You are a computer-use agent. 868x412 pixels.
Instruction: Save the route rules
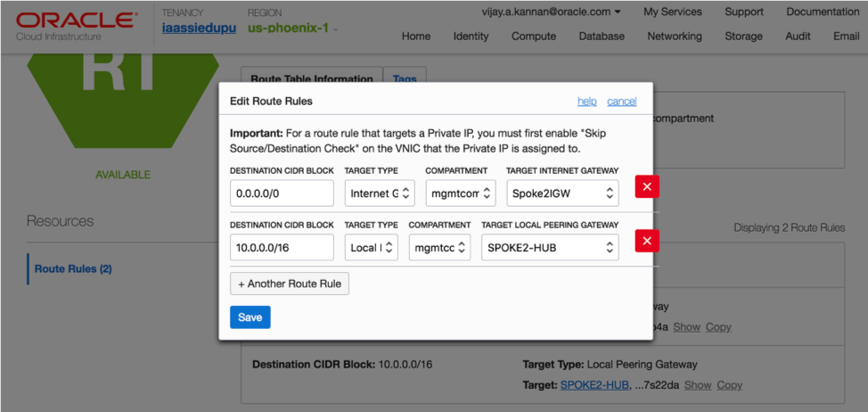250,317
